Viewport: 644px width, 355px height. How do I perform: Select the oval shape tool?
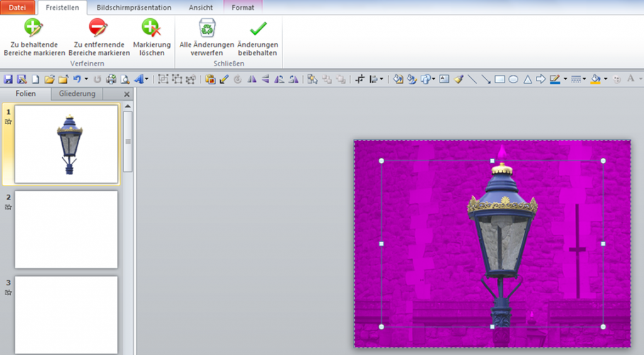(x=513, y=79)
